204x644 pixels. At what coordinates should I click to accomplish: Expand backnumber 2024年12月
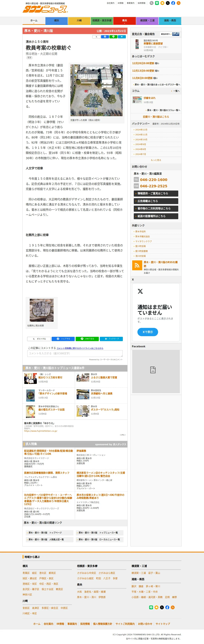point(141,130)
